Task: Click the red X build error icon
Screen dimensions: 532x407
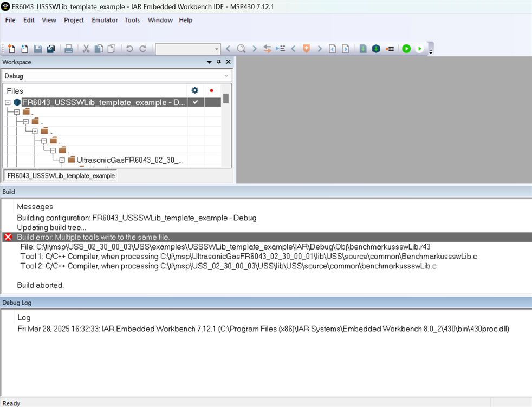Action: click(8, 237)
